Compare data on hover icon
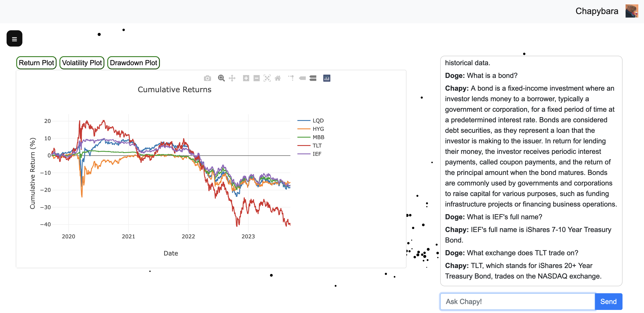The height and width of the screenshot is (313, 644). (x=313, y=78)
